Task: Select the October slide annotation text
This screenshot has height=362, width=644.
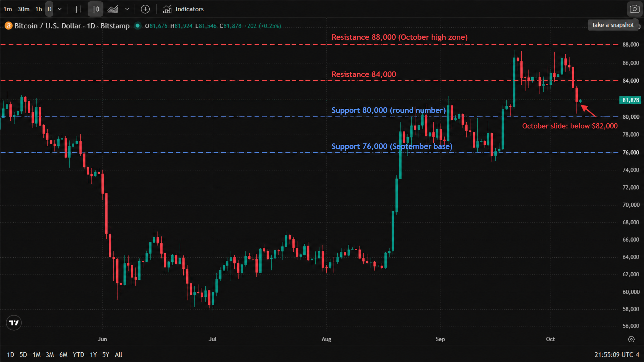Action: click(x=570, y=126)
